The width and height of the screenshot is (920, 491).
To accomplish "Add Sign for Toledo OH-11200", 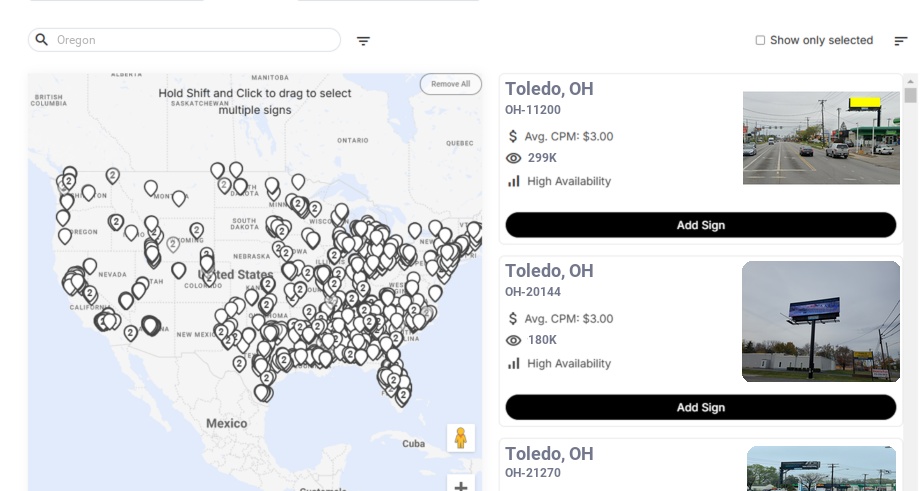I will [x=700, y=225].
